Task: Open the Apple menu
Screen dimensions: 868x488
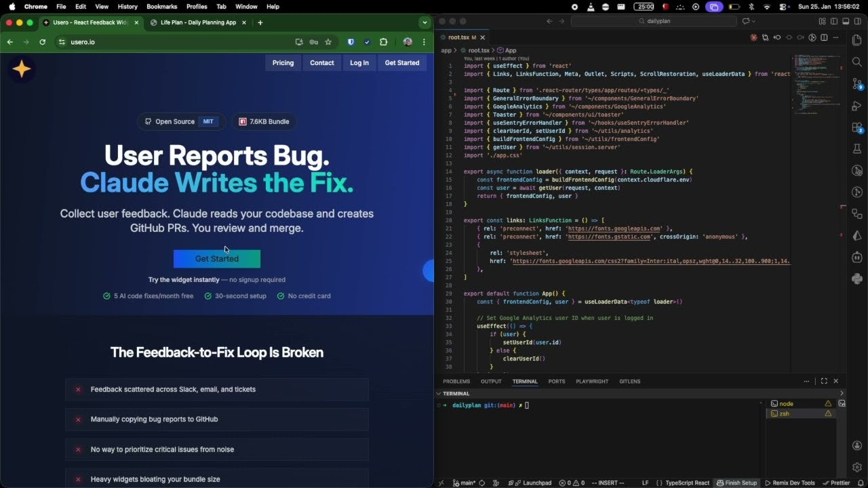Action: pos(12,6)
